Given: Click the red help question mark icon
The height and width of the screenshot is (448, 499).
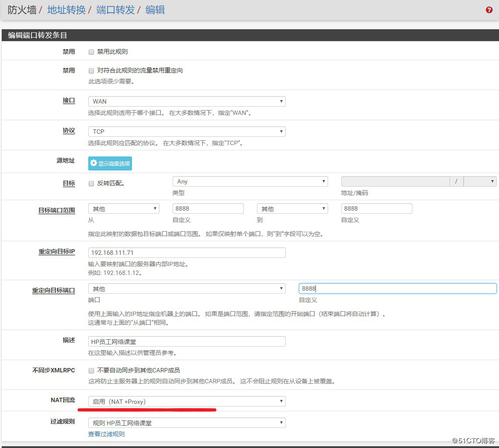Looking at the screenshot, I should [489, 10].
